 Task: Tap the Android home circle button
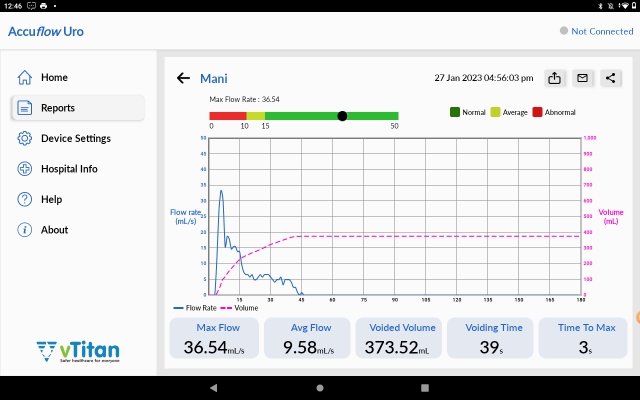coord(320,388)
